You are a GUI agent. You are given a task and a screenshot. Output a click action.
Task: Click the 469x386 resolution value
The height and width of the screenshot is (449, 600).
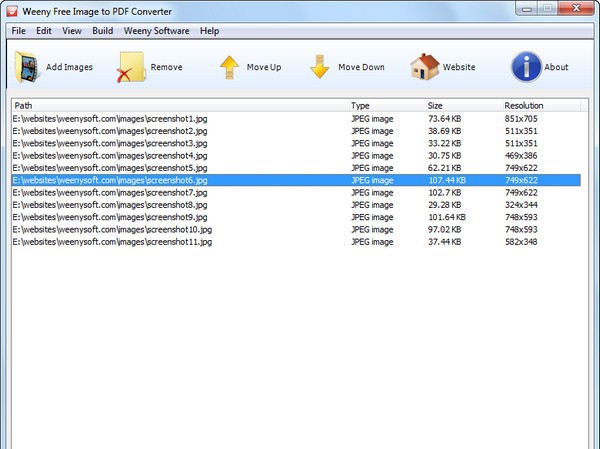(x=521, y=155)
